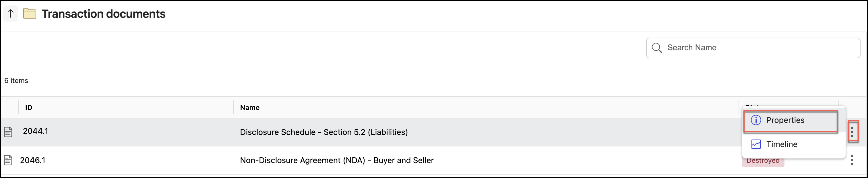The image size is (868, 178).
Task: Select Properties from the context menu
Action: (x=785, y=120)
